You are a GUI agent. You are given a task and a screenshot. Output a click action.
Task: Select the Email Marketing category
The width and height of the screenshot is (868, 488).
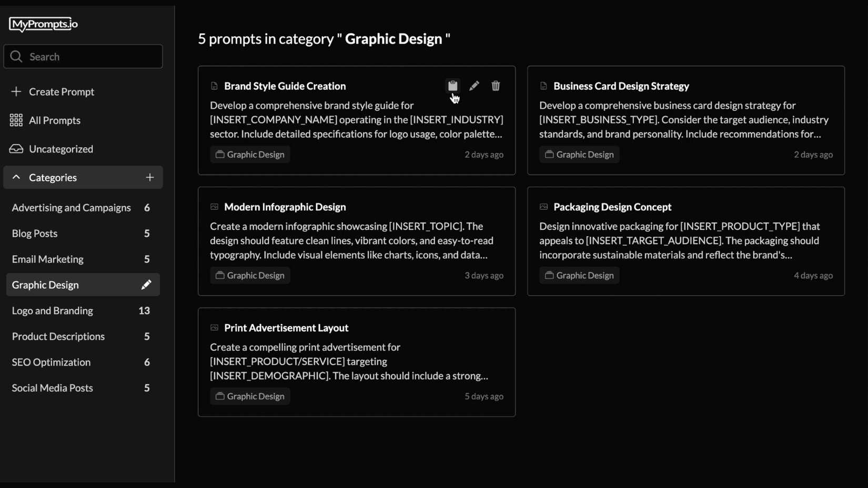(x=47, y=259)
